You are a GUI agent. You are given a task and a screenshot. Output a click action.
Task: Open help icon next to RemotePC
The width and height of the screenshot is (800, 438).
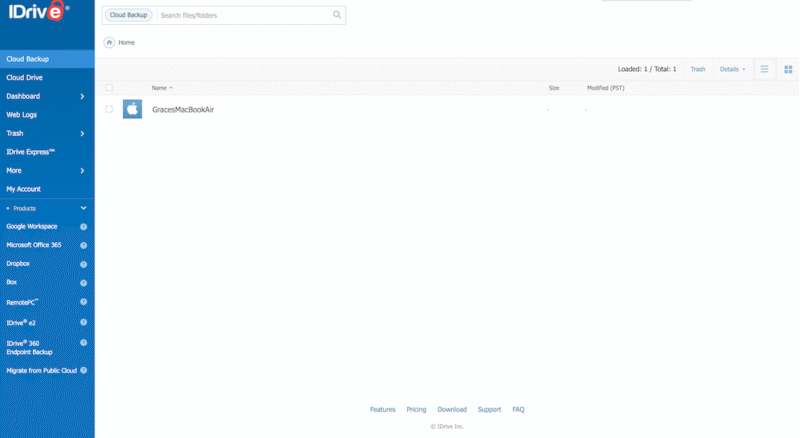coord(84,302)
